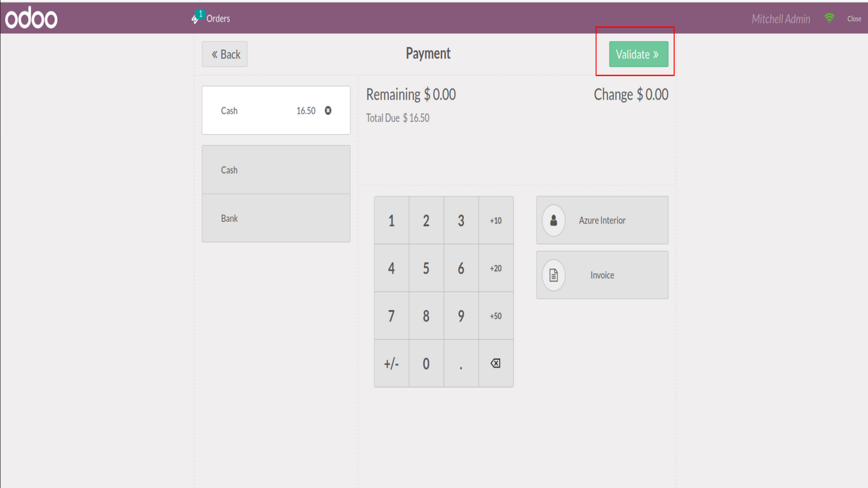Toggle the Invoice document icon
This screenshot has height=488, width=868.
[553, 275]
